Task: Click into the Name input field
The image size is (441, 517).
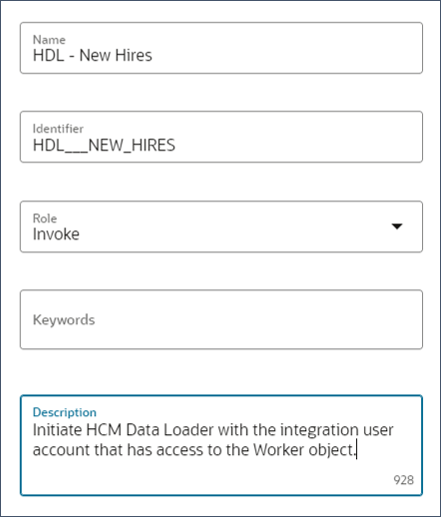Action: 221,48
